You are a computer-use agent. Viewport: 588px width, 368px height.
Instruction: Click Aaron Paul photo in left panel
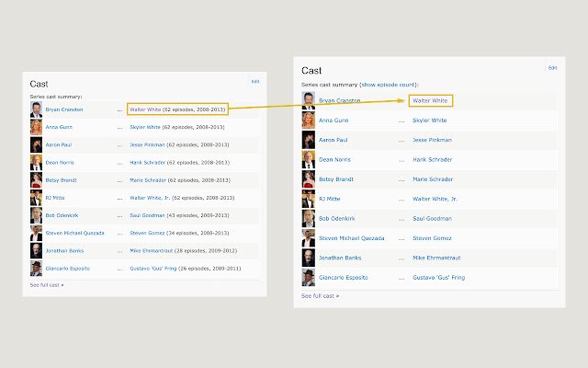[x=36, y=145]
